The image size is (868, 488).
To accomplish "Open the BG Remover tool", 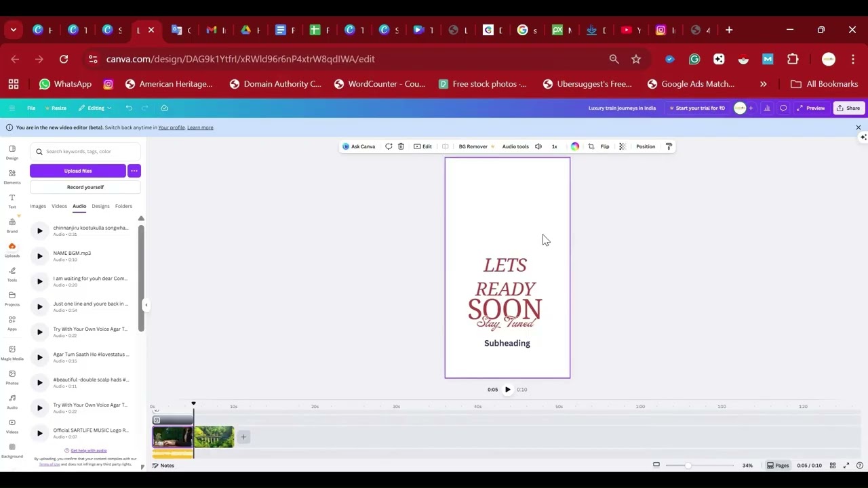I will (x=476, y=146).
